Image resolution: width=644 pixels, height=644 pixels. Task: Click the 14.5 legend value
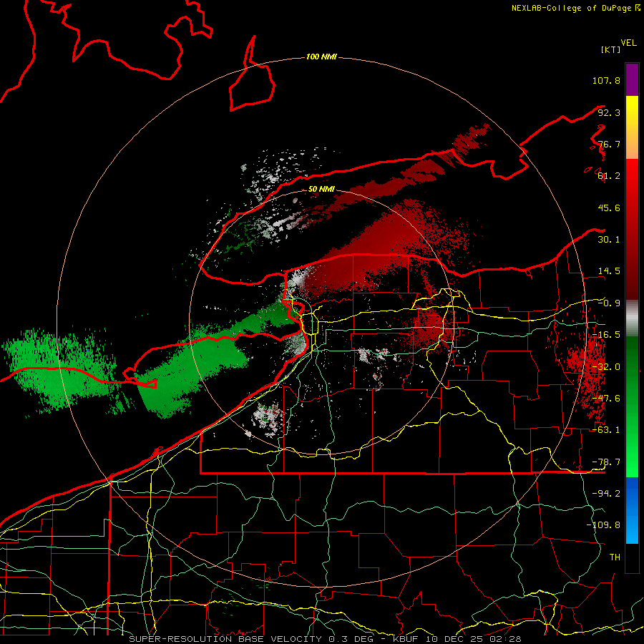[x=609, y=271]
